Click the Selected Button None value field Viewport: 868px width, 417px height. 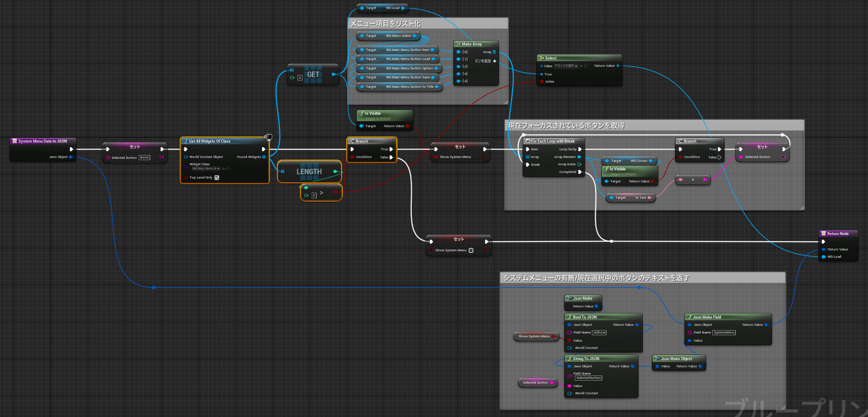(x=145, y=158)
